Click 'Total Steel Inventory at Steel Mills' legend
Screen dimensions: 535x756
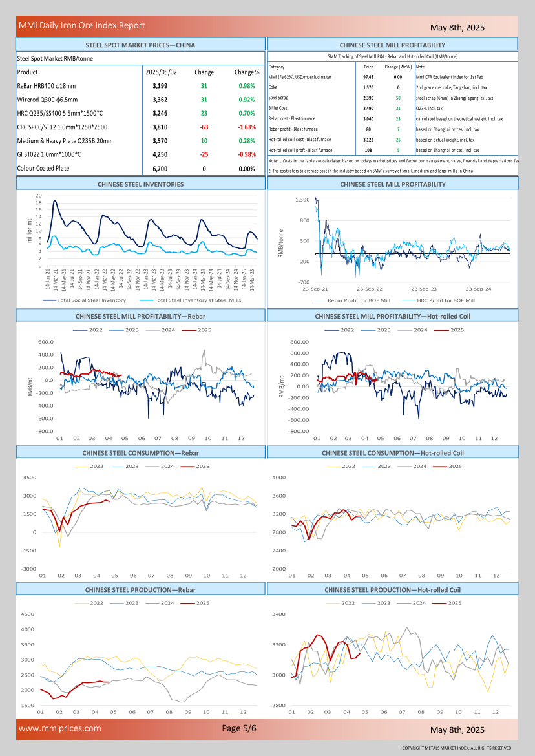191,300
